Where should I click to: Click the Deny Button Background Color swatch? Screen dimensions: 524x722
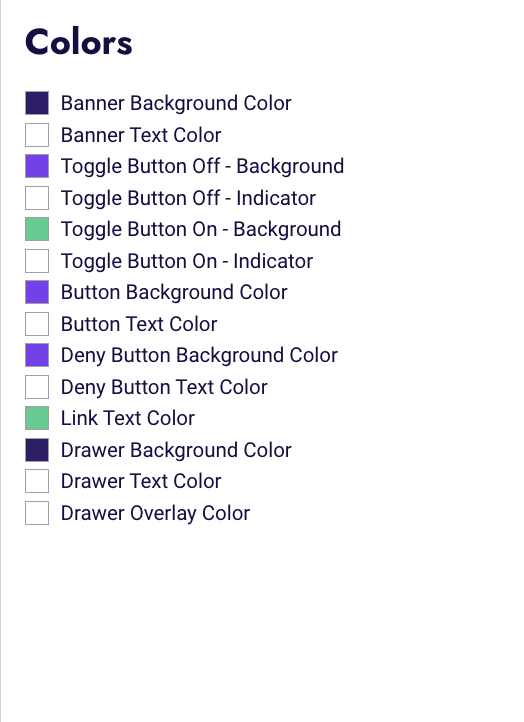(x=37, y=355)
